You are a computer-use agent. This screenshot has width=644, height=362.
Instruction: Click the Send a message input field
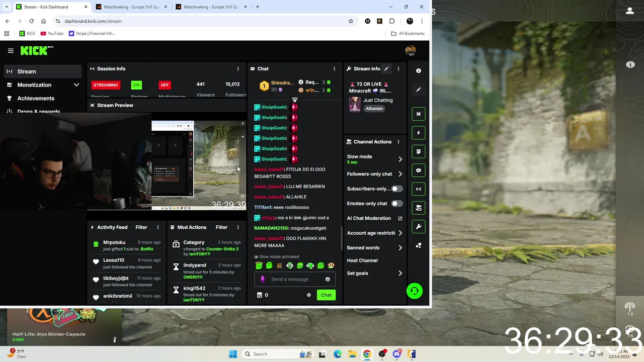[295, 280]
